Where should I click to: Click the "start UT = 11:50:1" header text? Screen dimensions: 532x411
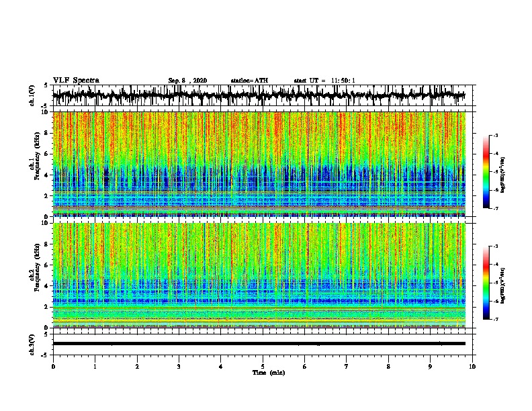(x=324, y=81)
